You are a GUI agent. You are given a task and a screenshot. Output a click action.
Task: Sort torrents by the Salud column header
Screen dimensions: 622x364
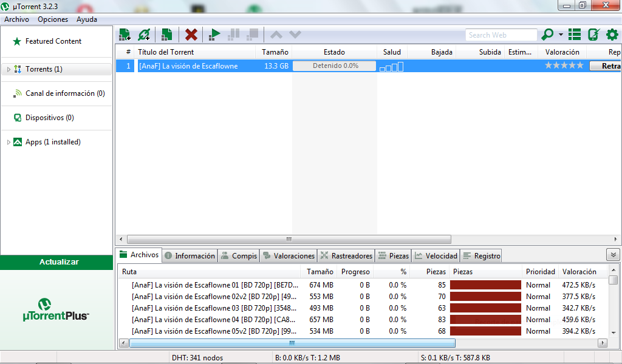[x=392, y=52]
